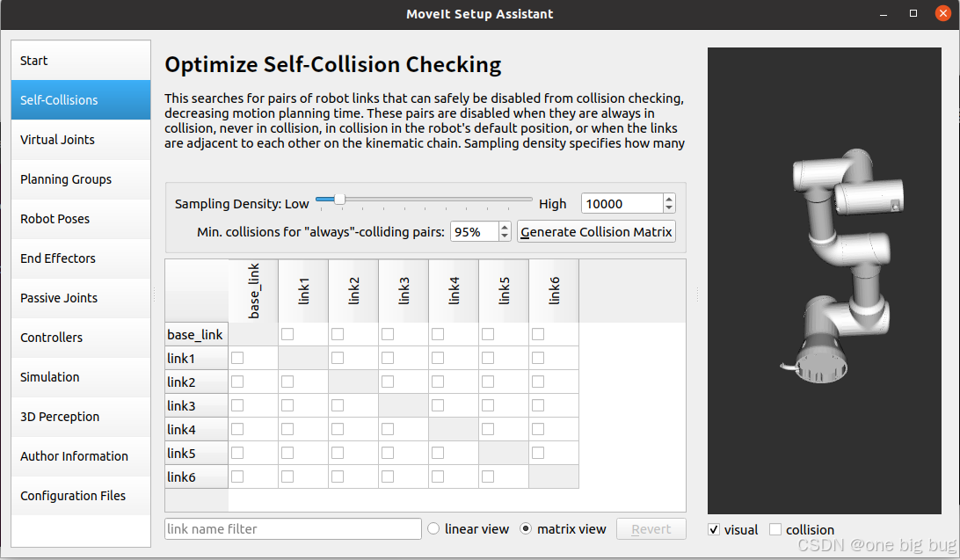Increase min collisions percentage with up arrow
The image size is (960, 560).
coord(505,227)
